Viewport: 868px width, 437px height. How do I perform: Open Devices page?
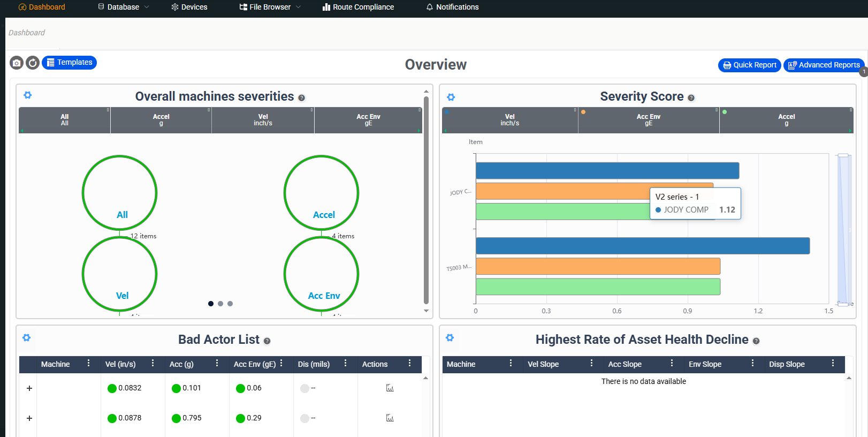[x=189, y=7]
